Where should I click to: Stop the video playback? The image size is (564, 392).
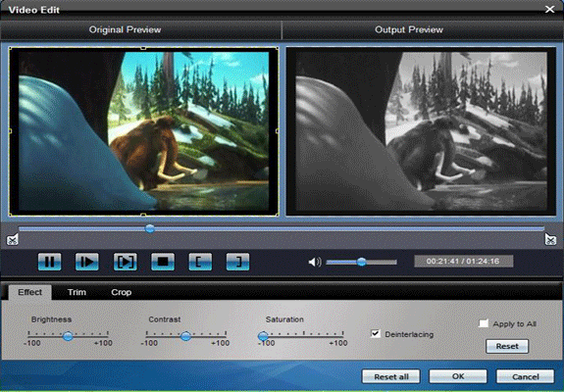[163, 262]
